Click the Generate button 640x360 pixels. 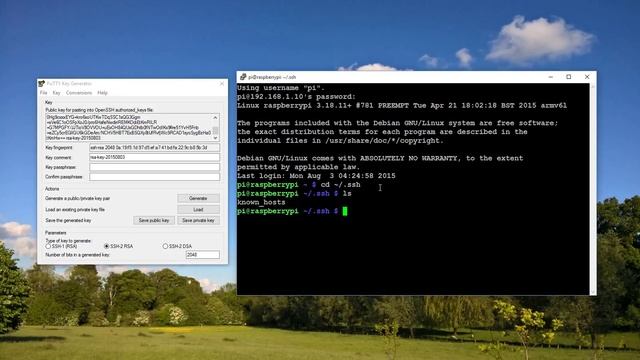pyautogui.click(x=198, y=198)
